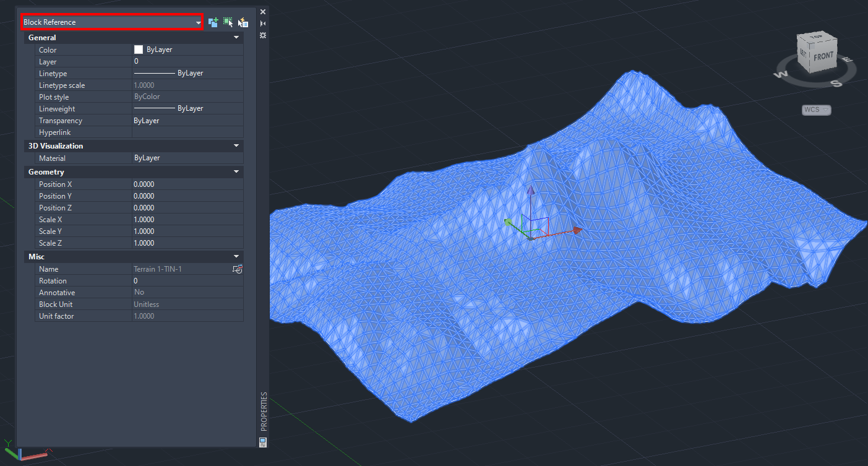Collapse the Geometry section
Image resolution: width=868 pixels, height=466 pixels.
236,172
